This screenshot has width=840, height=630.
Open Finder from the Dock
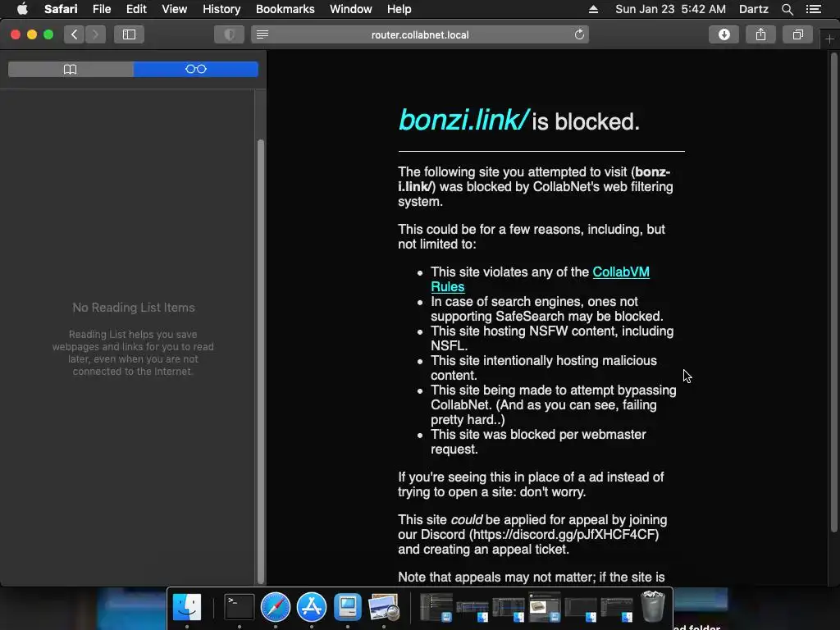pos(187,607)
